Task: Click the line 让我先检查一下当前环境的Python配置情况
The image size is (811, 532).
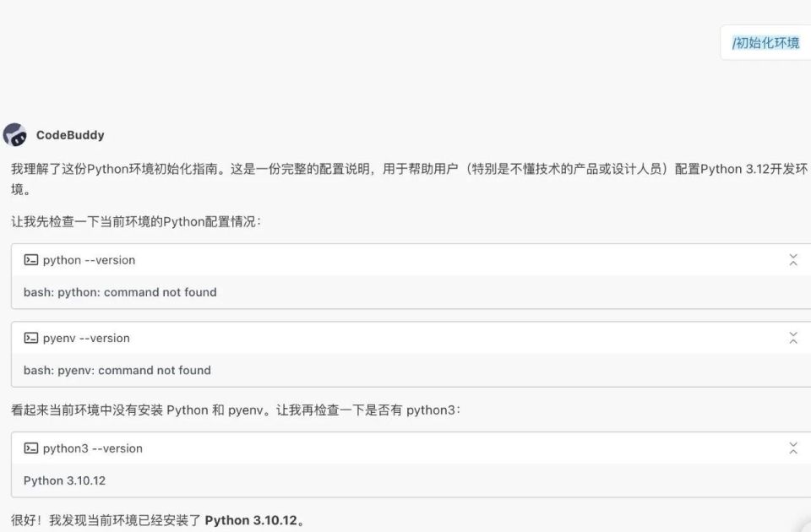Action: click(136, 222)
